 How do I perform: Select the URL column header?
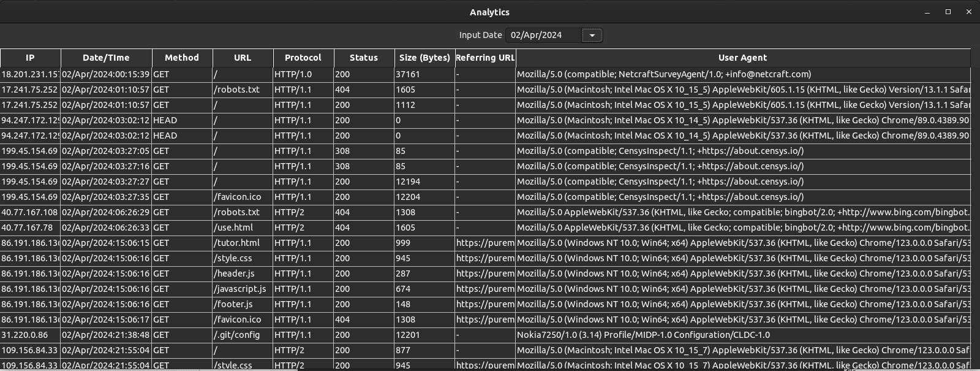pyautogui.click(x=243, y=58)
